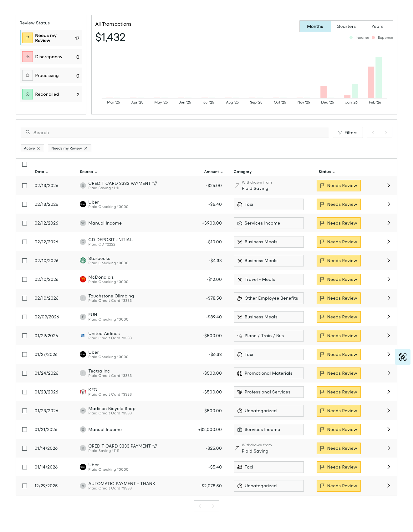Open the floating keyboard shortcut widget icon
This screenshot has height=532, width=413.
click(x=403, y=357)
